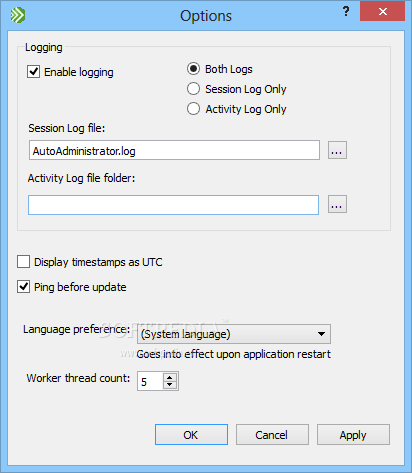Enable Display timestamps as UTC
Viewport: 412px width, 473px height.
tap(23, 262)
